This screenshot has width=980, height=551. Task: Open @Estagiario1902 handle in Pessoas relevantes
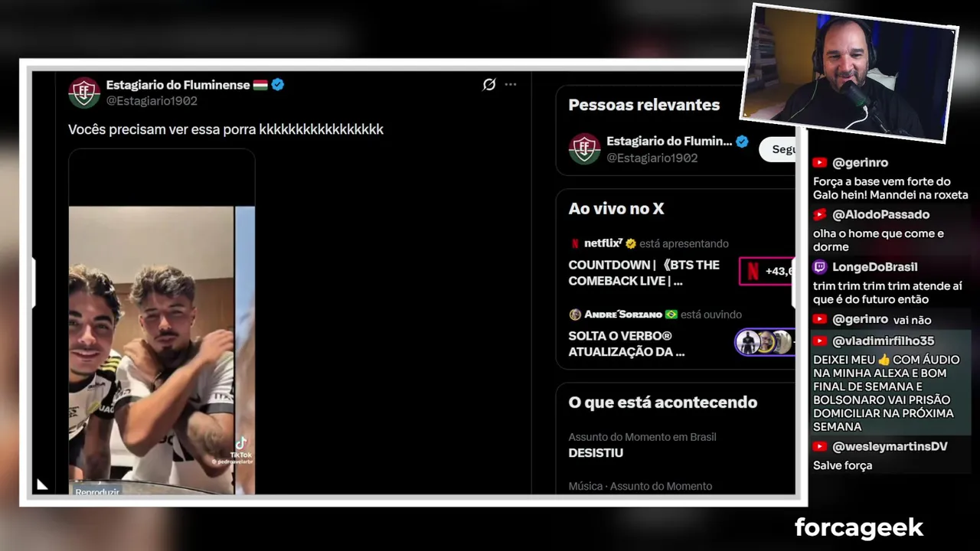[x=652, y=158]
